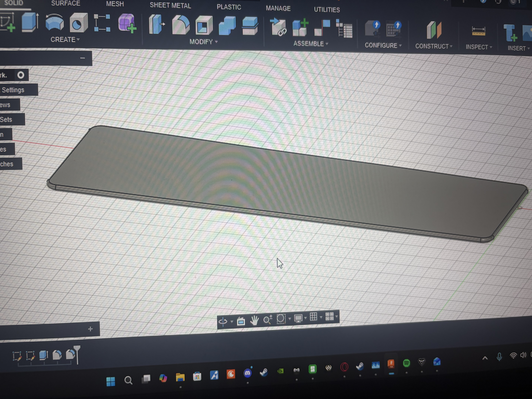This screenshot has width=532, height=399.
Task: Select the first sketch feature in timeline
Action: [x=17, y=356]
